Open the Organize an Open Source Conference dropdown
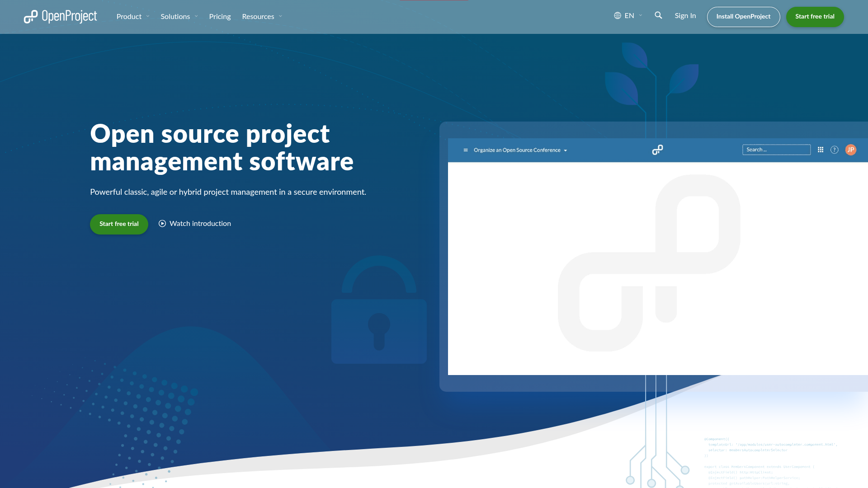The height and width of the screenshot is (488, 868). [520, 150]
